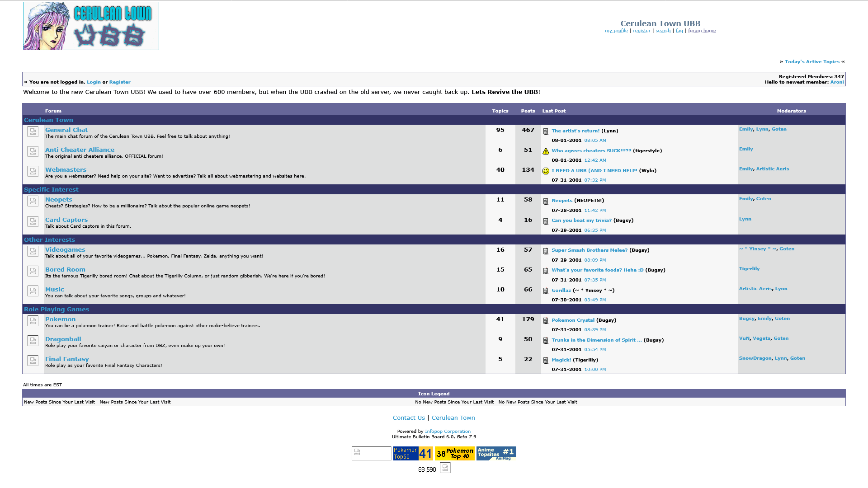Screen dimensions: 868x488
Task: Click the Anime Topsites #1 banner
Action: pos(496,453)
